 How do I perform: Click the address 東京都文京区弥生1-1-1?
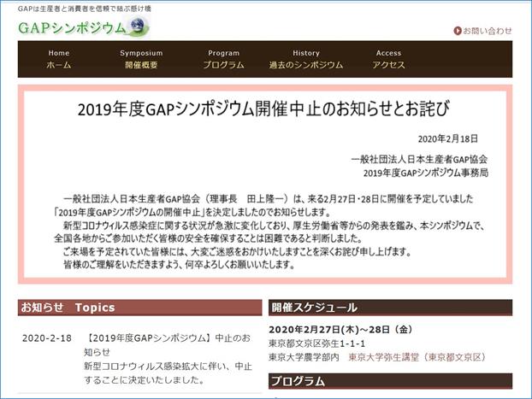coord(317,343)
